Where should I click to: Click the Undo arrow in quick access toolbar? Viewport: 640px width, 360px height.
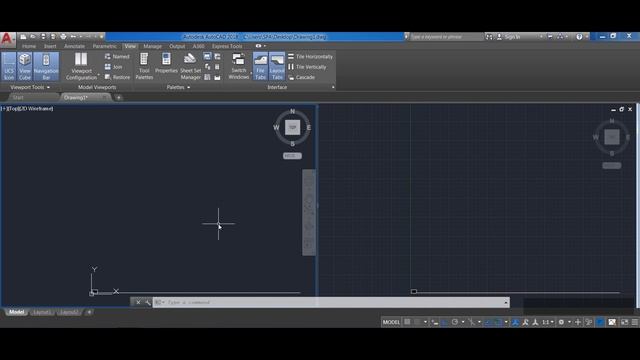(73, 36)
